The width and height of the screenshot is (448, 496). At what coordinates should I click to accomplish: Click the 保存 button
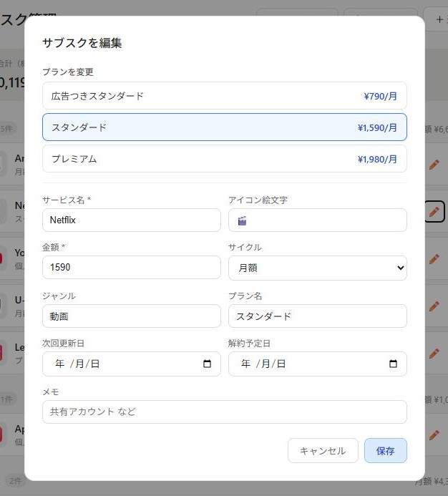[385, 451]
